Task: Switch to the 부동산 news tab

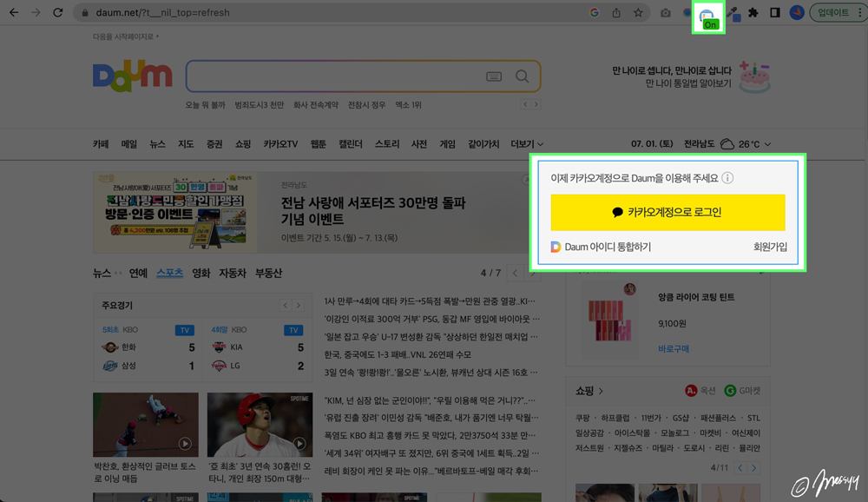Action: pyautogui.click(x=268, y=274)
